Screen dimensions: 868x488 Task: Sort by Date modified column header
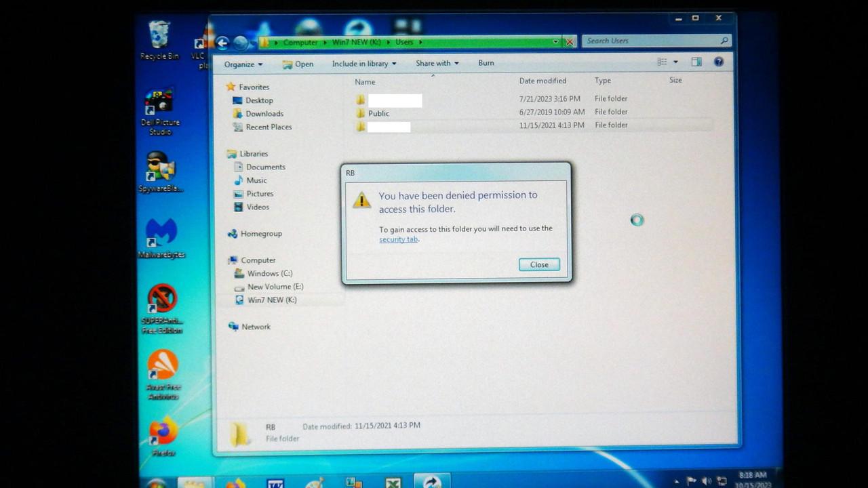(x=542, y=81)
